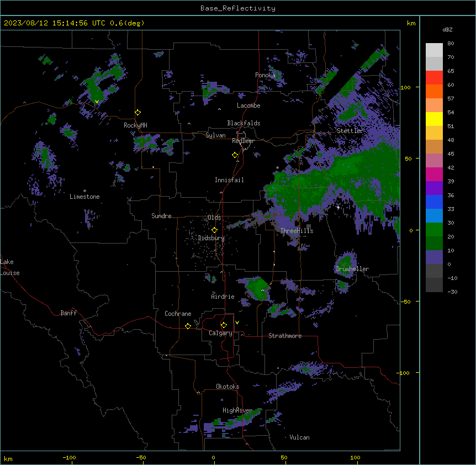
Task: Click the white plus marker northwest of Drumheller
Action: (338, 207)
